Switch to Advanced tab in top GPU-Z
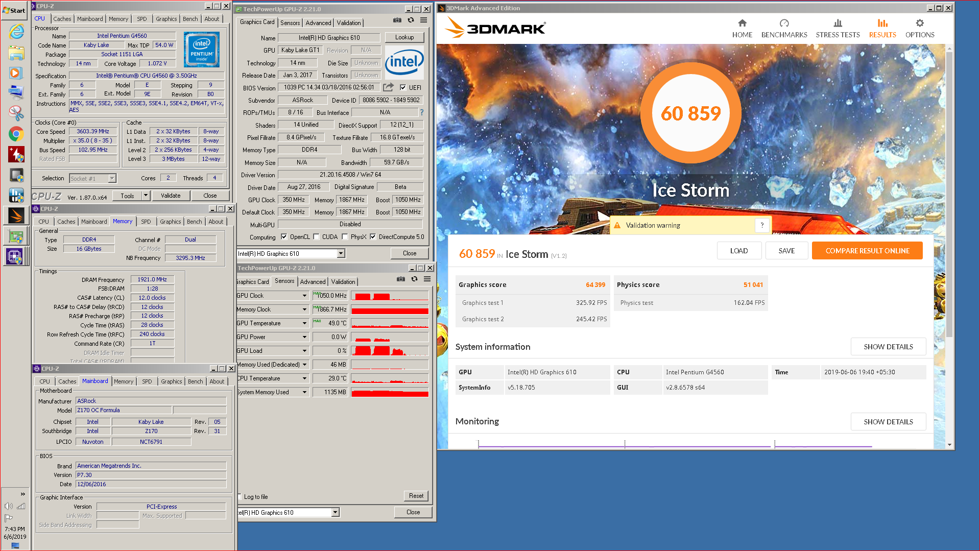This screenshot has width=980, height=551. (x=318, y=23)
